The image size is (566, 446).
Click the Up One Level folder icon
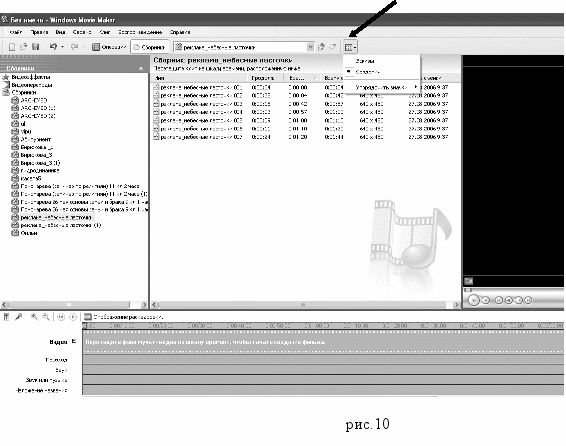click(x=321, y=47)
